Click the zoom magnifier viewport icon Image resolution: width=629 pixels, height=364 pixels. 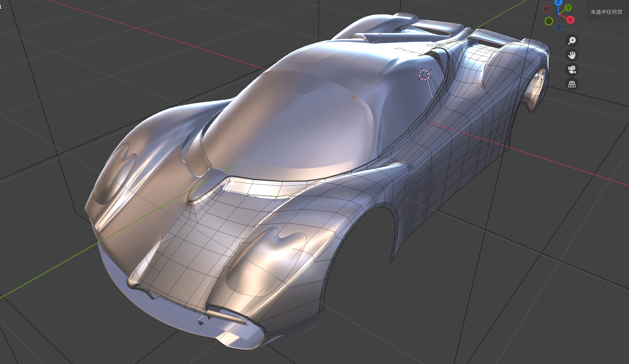coord(571,41)
